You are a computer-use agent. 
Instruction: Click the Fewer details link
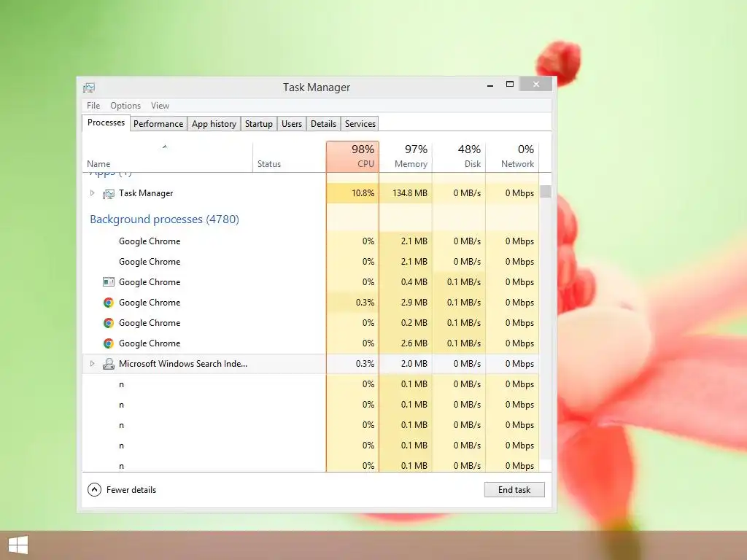131,490
